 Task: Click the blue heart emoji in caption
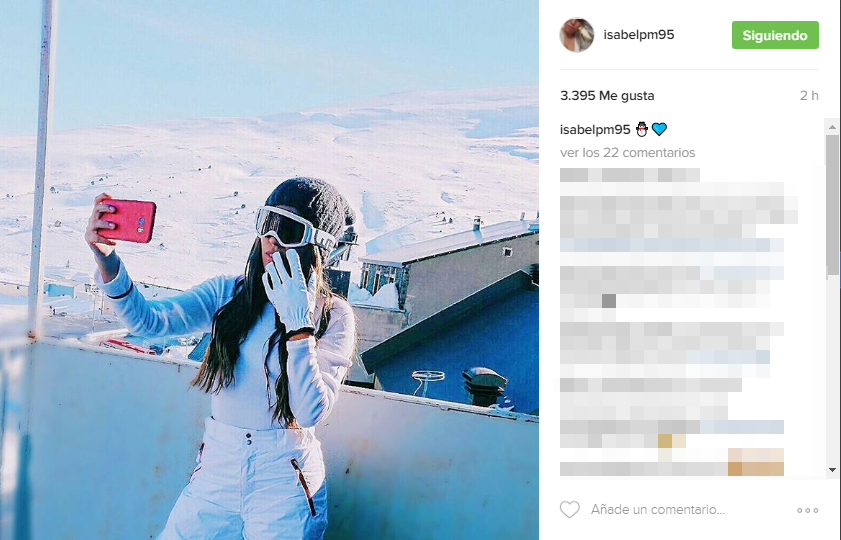coord(659,129)
